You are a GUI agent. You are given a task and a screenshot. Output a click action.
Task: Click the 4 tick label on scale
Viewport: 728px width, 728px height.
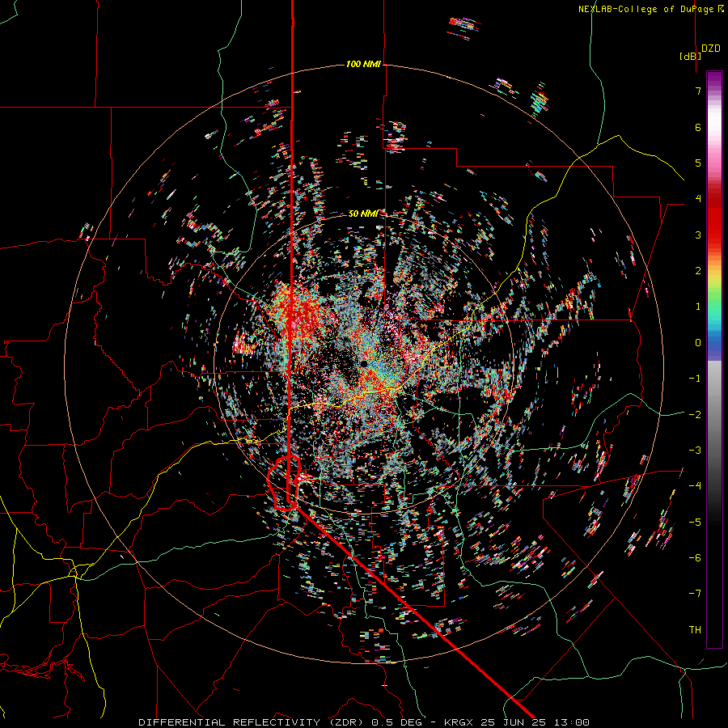698,199
